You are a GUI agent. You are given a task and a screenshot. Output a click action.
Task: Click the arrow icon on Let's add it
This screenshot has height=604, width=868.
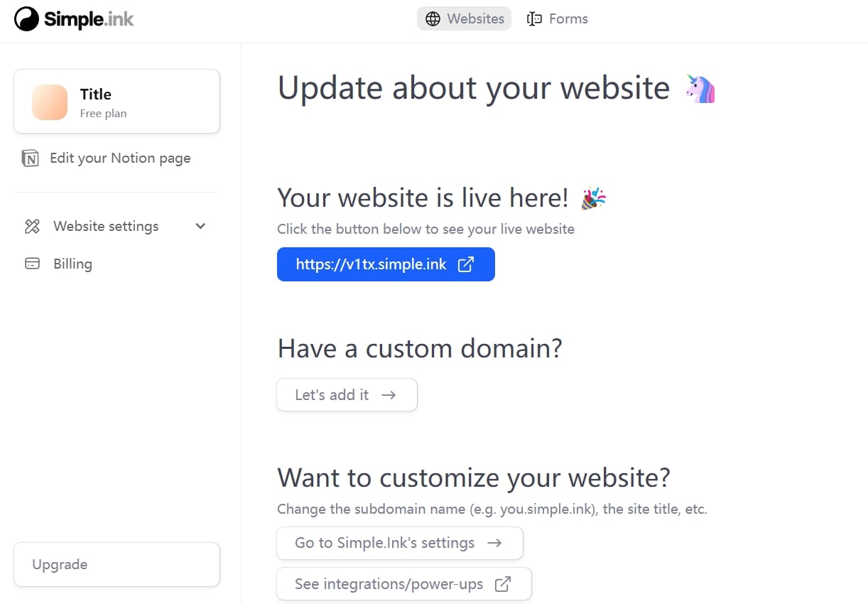[x=389, y=395]
